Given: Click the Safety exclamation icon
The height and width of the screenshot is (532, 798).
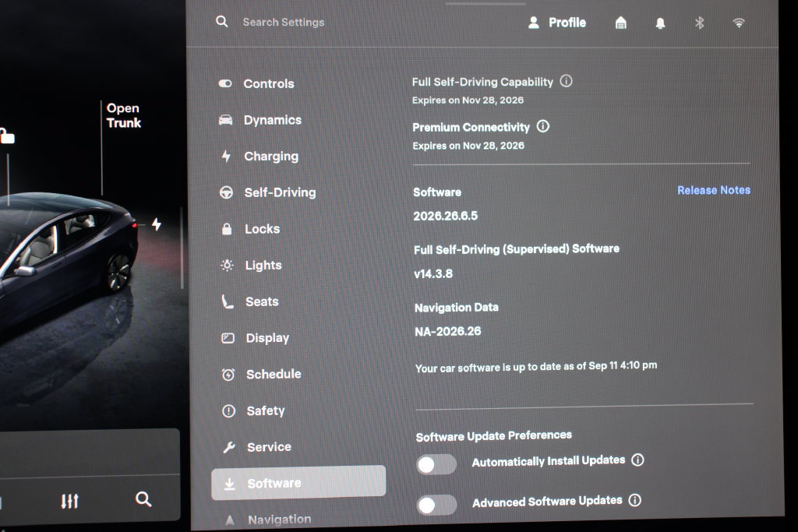Looking at the screenshot, I should pyautogui.click(x=228, y=411).
